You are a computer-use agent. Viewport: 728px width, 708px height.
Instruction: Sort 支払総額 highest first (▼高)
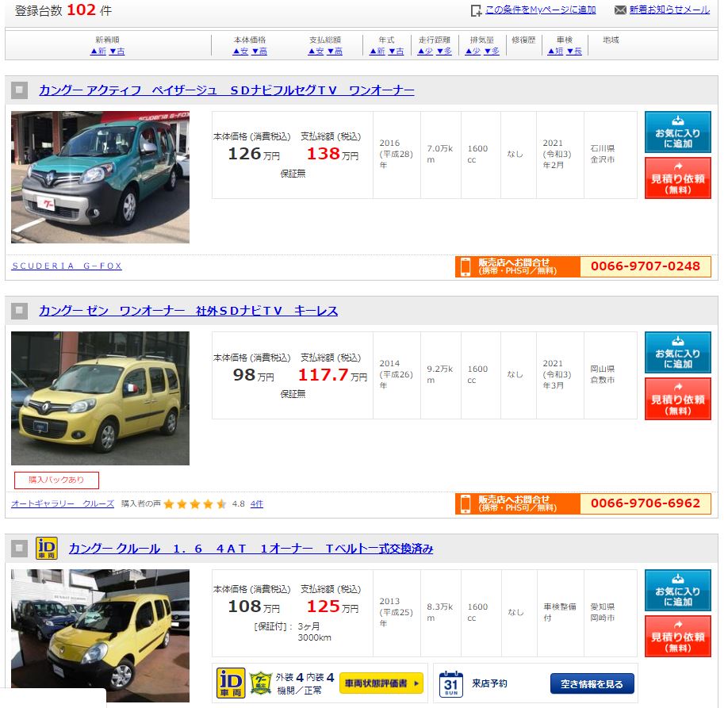coord(335,51)
